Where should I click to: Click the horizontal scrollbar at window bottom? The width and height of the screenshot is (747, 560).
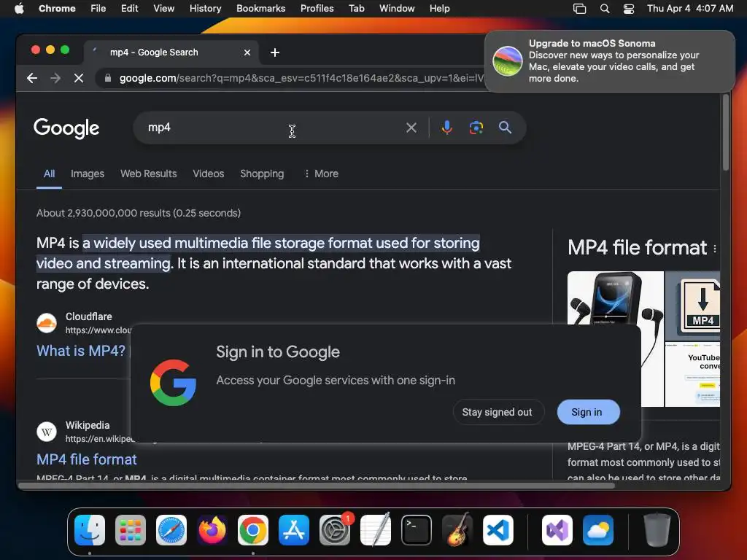317,486
